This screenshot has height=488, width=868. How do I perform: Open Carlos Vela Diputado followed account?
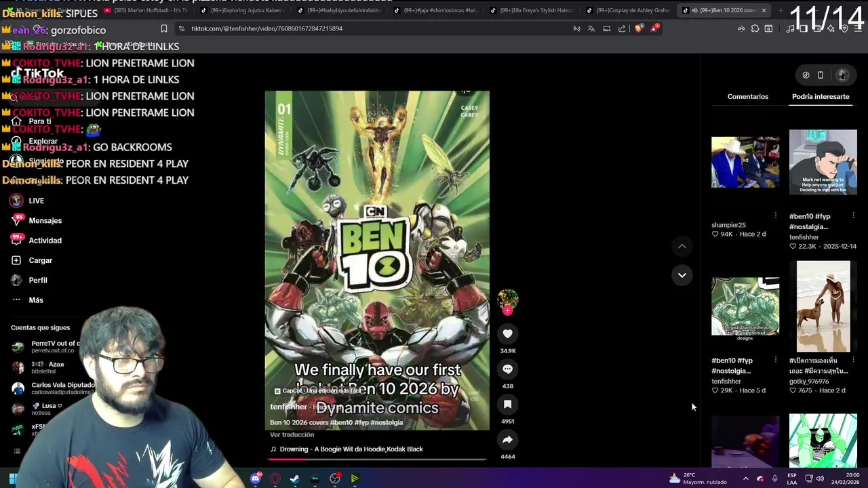(53, 388)
